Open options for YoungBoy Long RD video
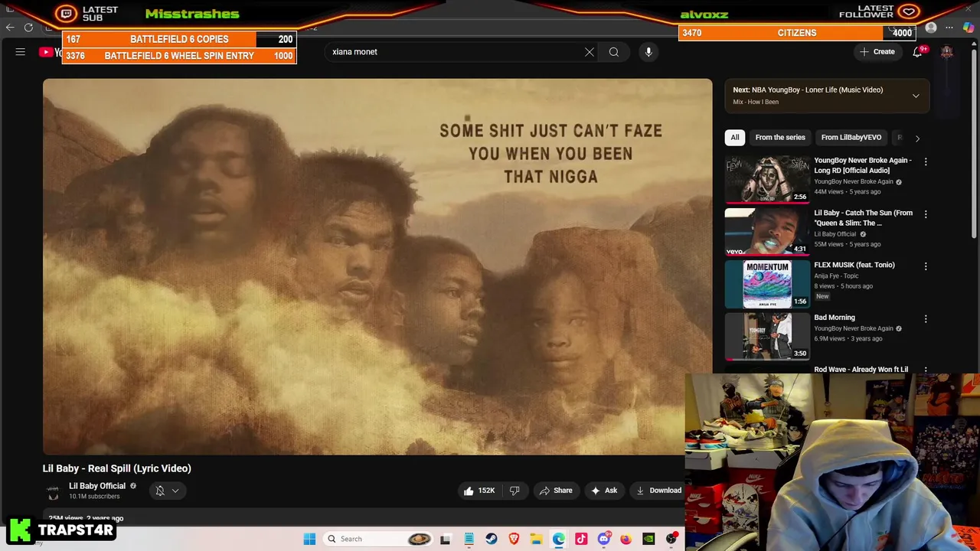 point(926,162)
